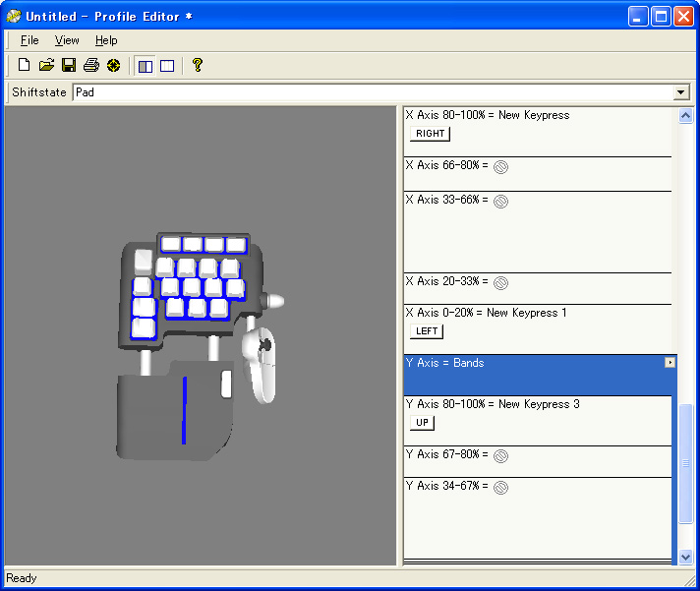Click the LEFT keypress button
Viewport: 700px width, 591px height.
coord(427,331)
